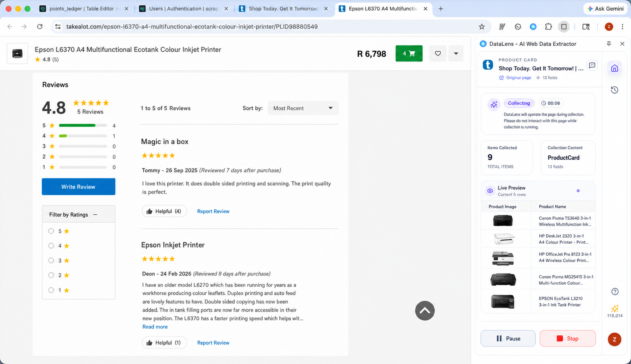Select the 1 star rating filter
Screen dimensions: 631x364
coord(51,290)
